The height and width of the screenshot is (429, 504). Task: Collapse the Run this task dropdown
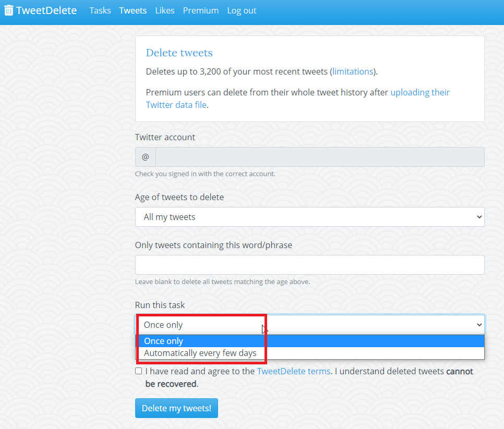[309, 325]
